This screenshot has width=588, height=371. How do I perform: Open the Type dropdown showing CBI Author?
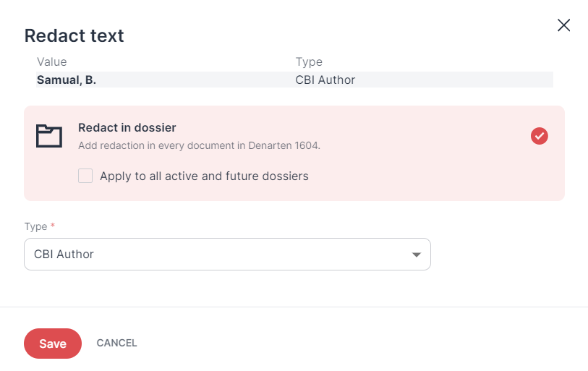227,254
